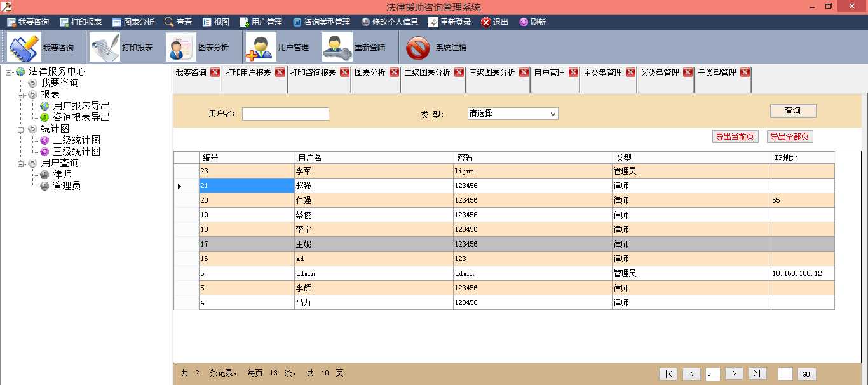
Task: Collapse the 统计图 tree node
Action: coord(20,129)
